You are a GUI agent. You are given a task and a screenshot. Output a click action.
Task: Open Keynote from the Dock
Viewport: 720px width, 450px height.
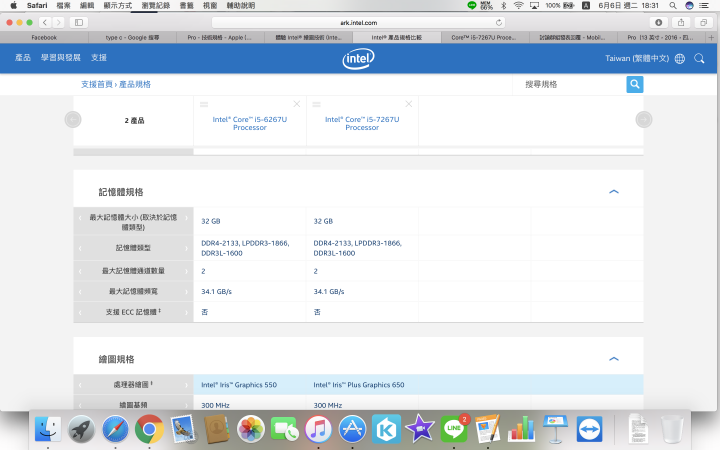555,430
